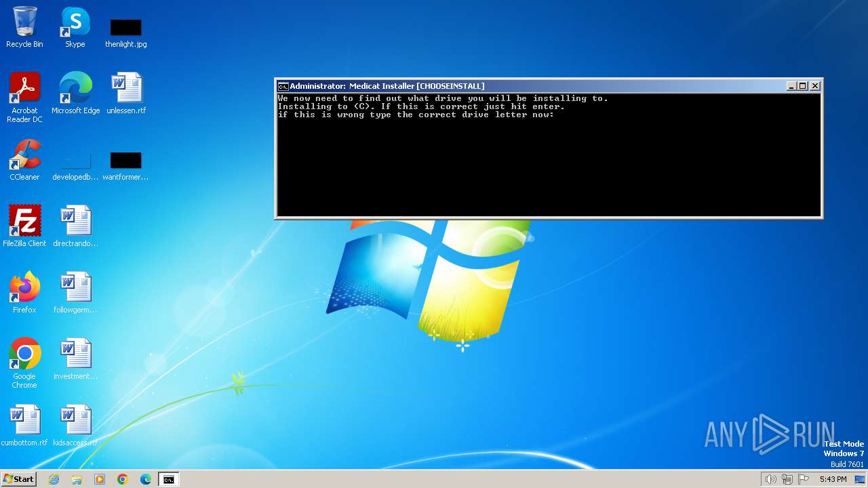Image resolution: width=868 pixels, height=488 pixels.
Task: Open the Recycle Bin desktop icon
Action: point(24,27)
